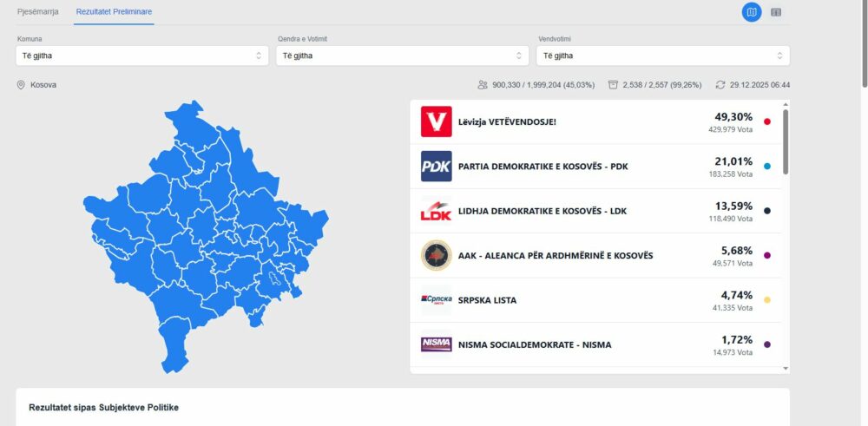This screenshot has height=426, width=868.
Task: Click the refresh icon beside the timestamp
Action: 720,85
